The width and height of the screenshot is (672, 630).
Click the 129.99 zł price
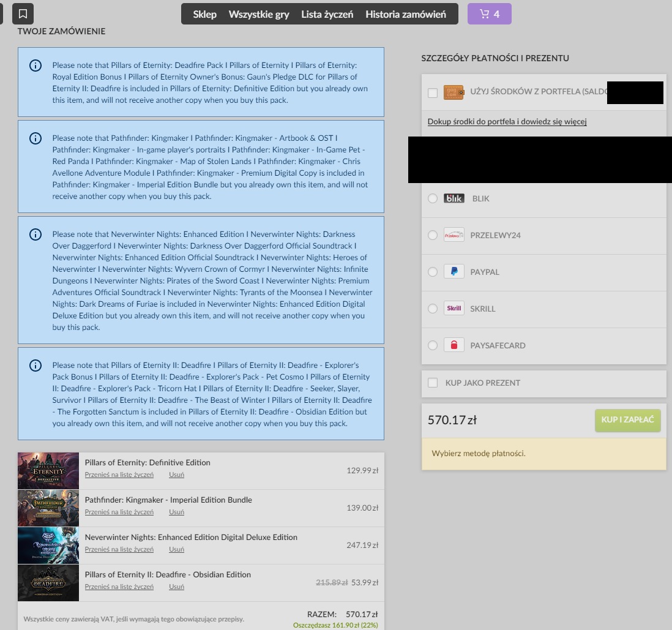coord(362,470)
